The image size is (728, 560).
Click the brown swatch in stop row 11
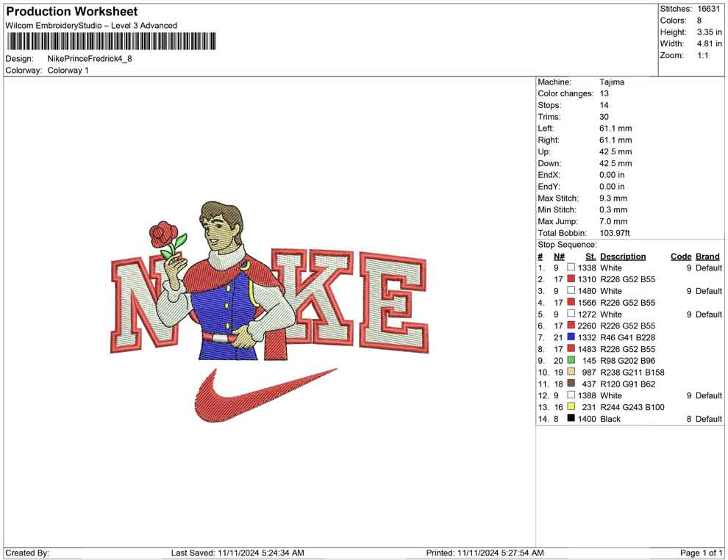[571, 383]
